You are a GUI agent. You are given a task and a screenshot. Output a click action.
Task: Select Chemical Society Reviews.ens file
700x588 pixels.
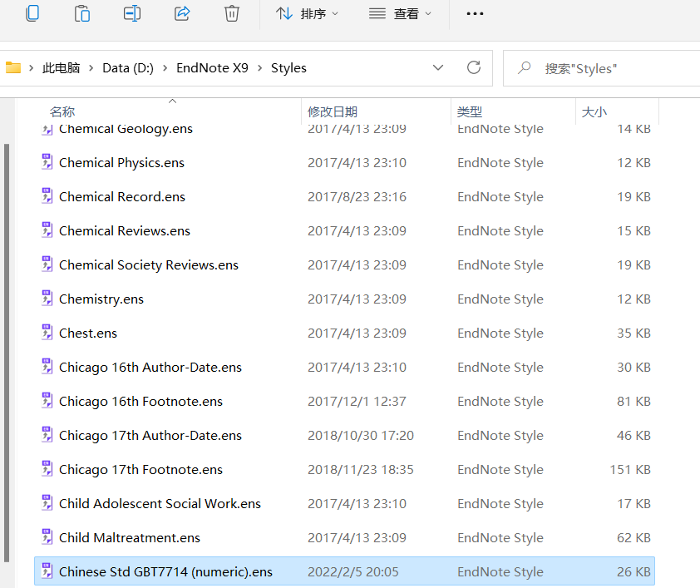[344, 264]
